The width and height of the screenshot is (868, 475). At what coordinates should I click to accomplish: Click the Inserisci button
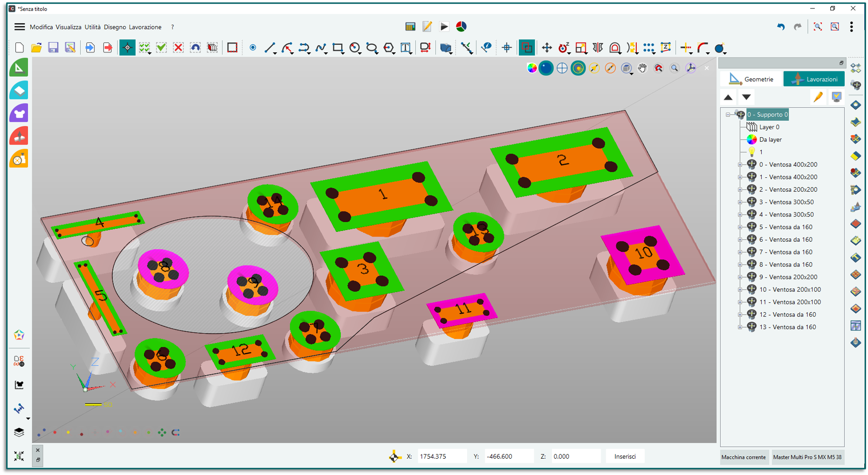pyautogui.click(x=625, y=456)
